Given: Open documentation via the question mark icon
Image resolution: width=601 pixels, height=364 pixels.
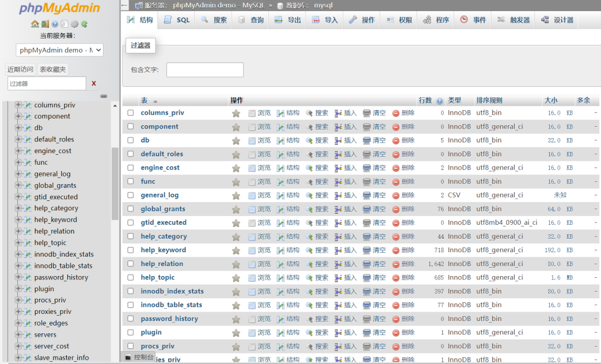Looking at the screenshot, I should tap(55, 24).
